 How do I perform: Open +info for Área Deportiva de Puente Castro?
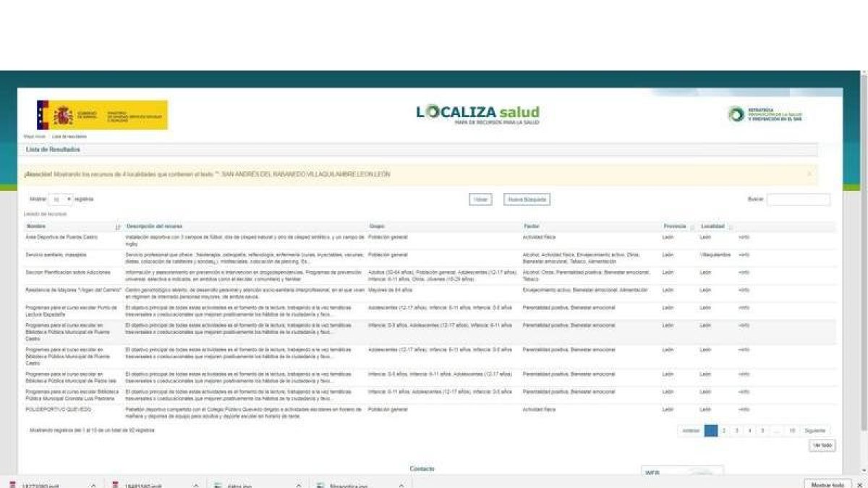[744, 237]
